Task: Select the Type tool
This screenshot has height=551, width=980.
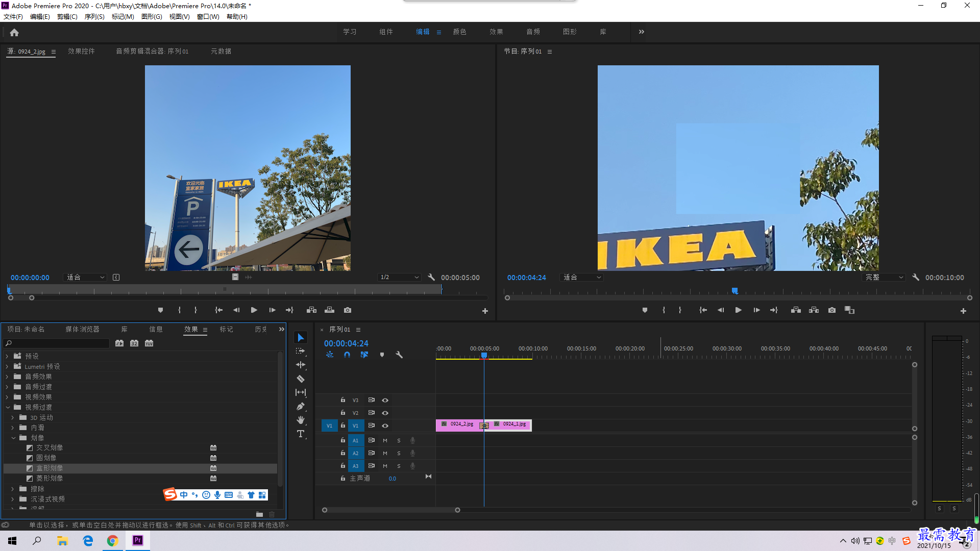Action: point(301,434)
